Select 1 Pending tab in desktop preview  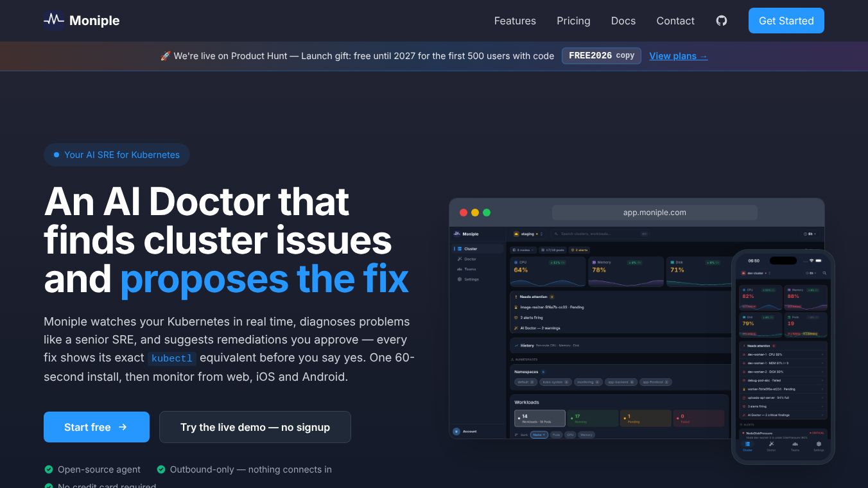645,419
